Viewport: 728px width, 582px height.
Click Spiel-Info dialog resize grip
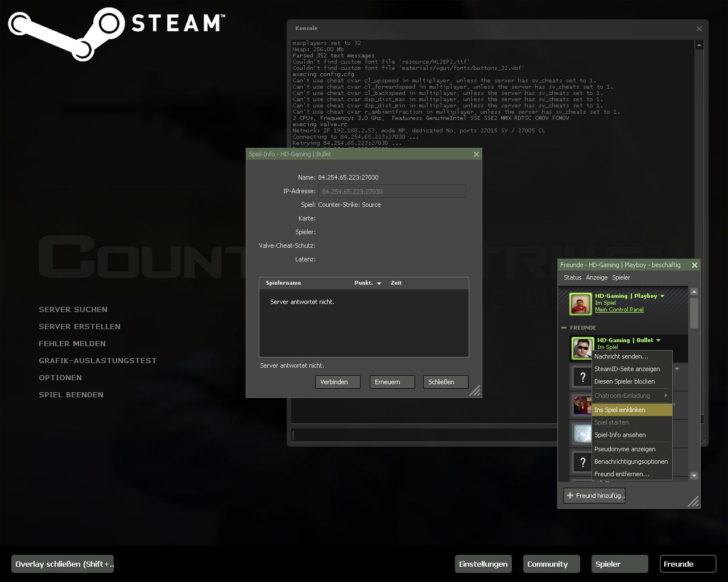click(x=475, y=390)
